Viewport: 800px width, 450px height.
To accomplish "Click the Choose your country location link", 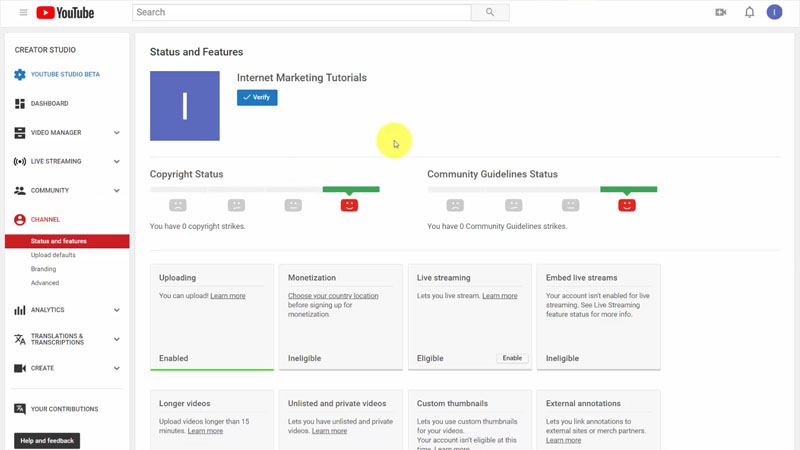I will [x=333, y=296].
